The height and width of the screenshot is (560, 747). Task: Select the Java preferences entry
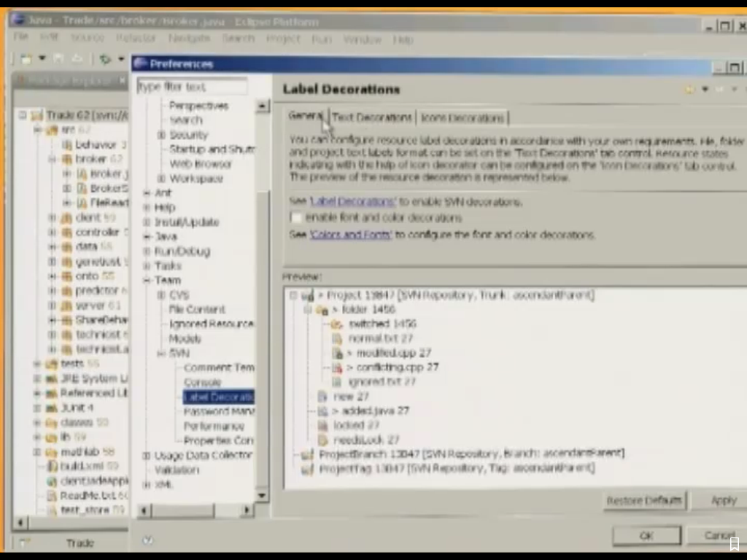pos(166,237)
